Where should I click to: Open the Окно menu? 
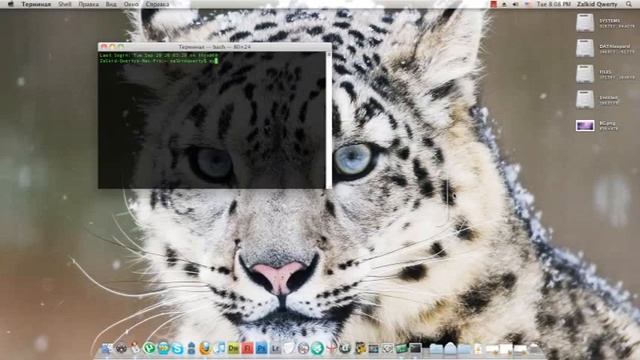[131, 4]
